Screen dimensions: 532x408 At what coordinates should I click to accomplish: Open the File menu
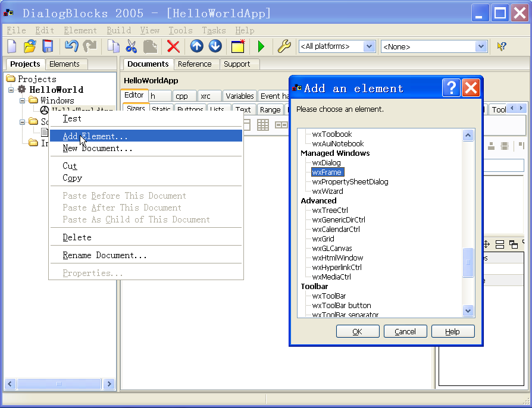(x=16, y=30)
